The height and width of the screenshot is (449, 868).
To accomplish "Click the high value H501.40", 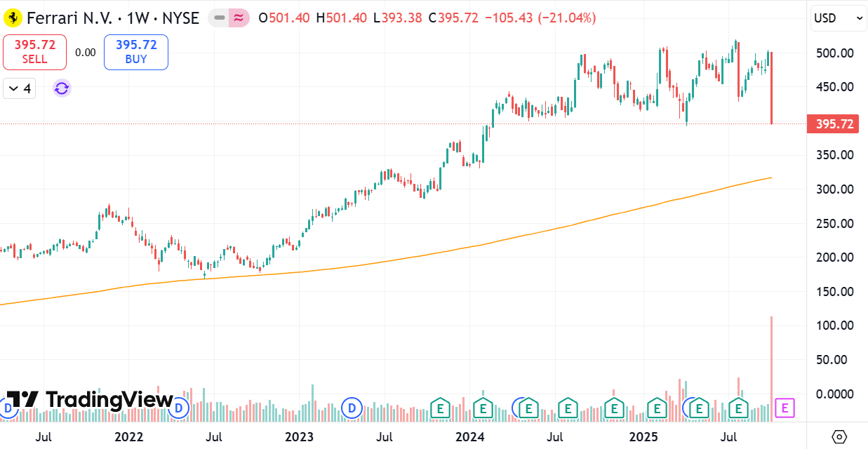I will pos(341,18).
